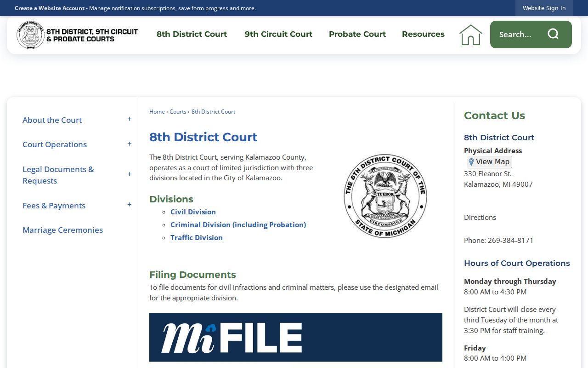Click the Website Sign In button
This screenshot has width=588, height=368.
pyautogui.click(x=544, y=8)
